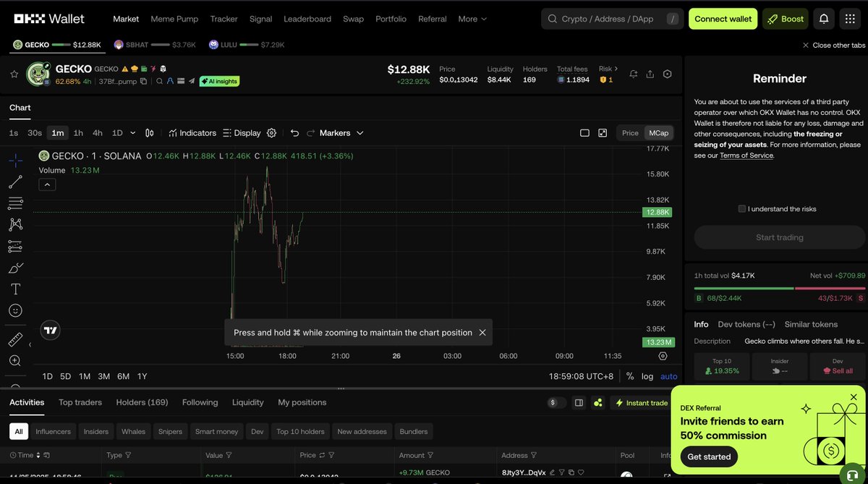This screenshot has width=868, height=484.
Task: Switch chart display to MCap
Action: [x=658, y=133]
